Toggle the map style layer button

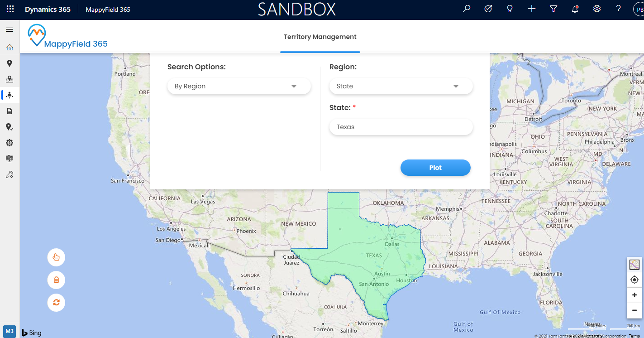[x=634, y=265]
